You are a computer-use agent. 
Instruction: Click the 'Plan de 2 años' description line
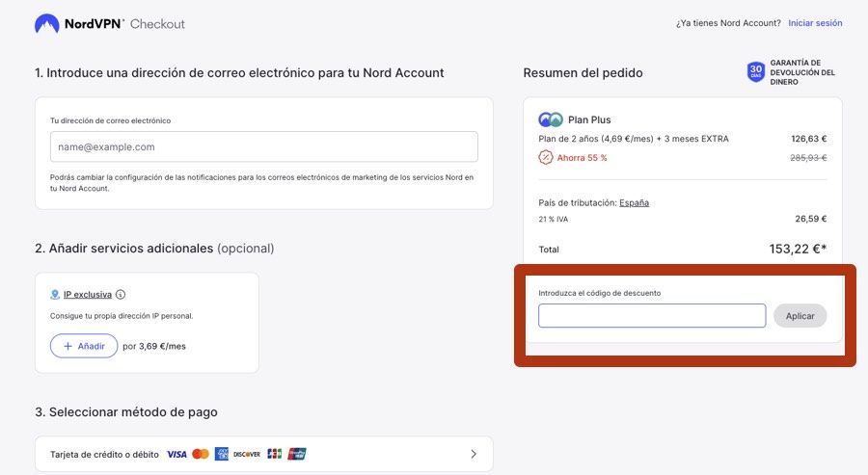tap(634, 139)
